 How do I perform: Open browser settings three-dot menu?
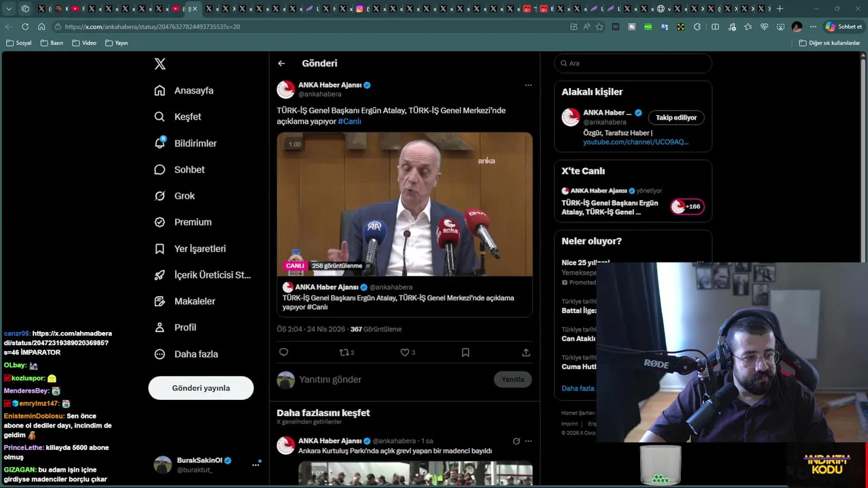[x=813, y=26]
